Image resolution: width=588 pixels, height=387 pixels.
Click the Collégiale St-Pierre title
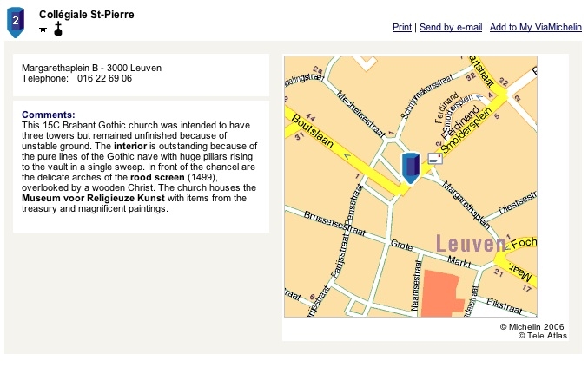click(87, 15)
